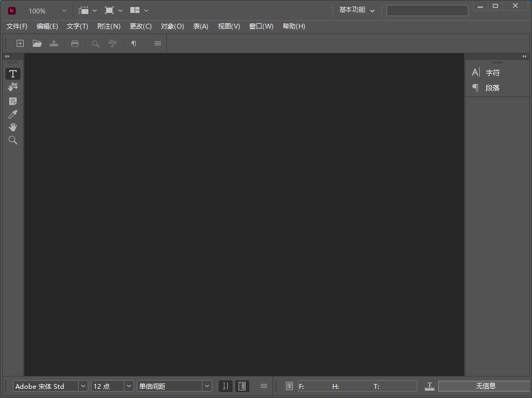Viewport: 532px width, 398px height.
Task: Collapse the right panel dock double arrows
Action: pyautogui.click(x=524, y=57)
